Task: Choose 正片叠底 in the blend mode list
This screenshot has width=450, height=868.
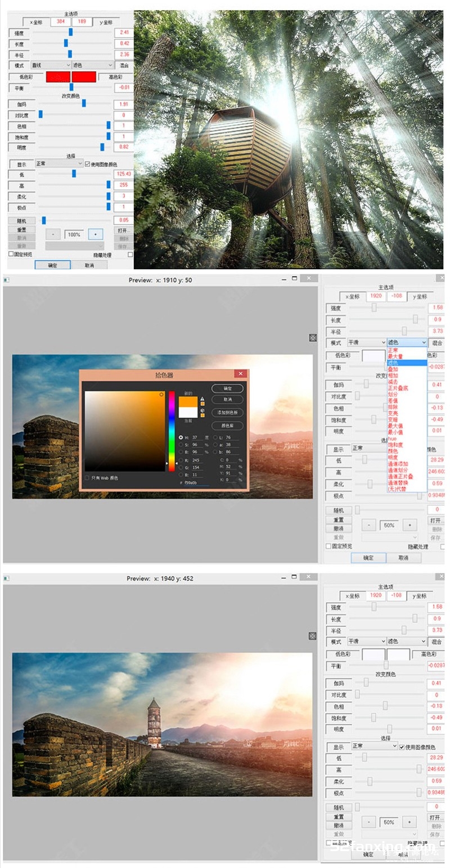Action: 407,388
